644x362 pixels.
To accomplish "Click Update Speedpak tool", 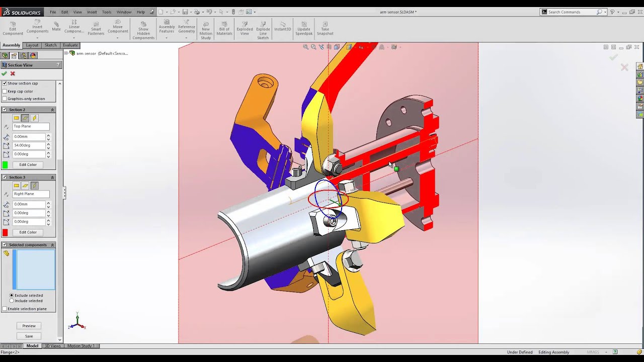I will [x=304, y=28].
